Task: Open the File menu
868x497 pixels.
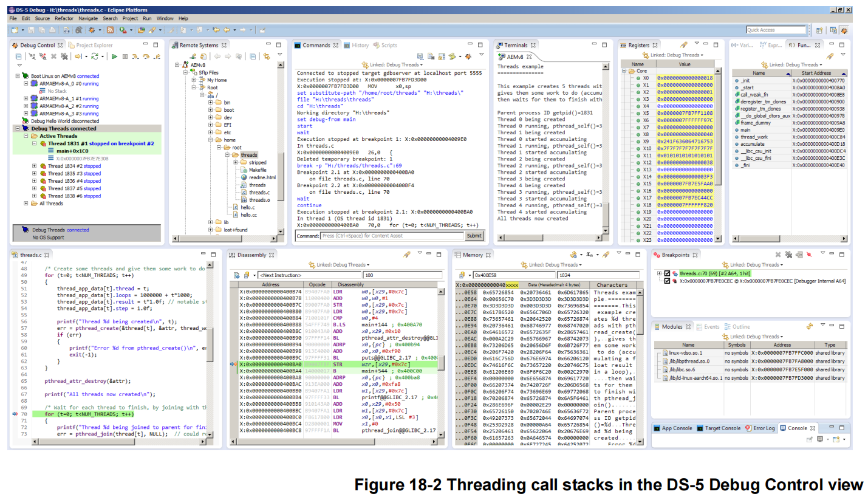Action: [13, 18]
